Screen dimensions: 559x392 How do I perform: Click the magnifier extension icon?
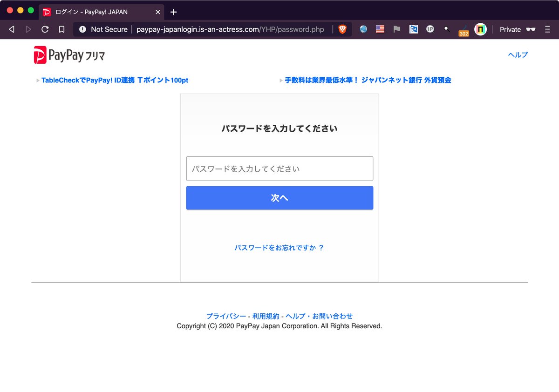(x=447, y=29)
